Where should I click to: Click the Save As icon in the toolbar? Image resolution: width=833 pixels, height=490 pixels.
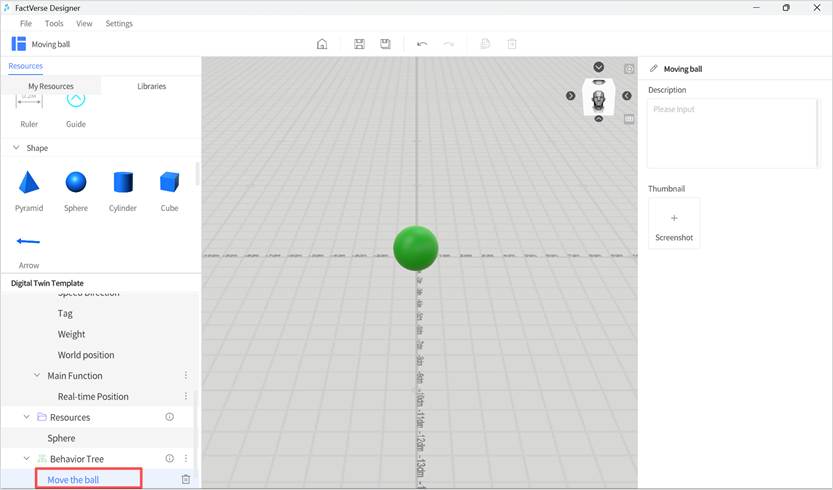point(385,44)
